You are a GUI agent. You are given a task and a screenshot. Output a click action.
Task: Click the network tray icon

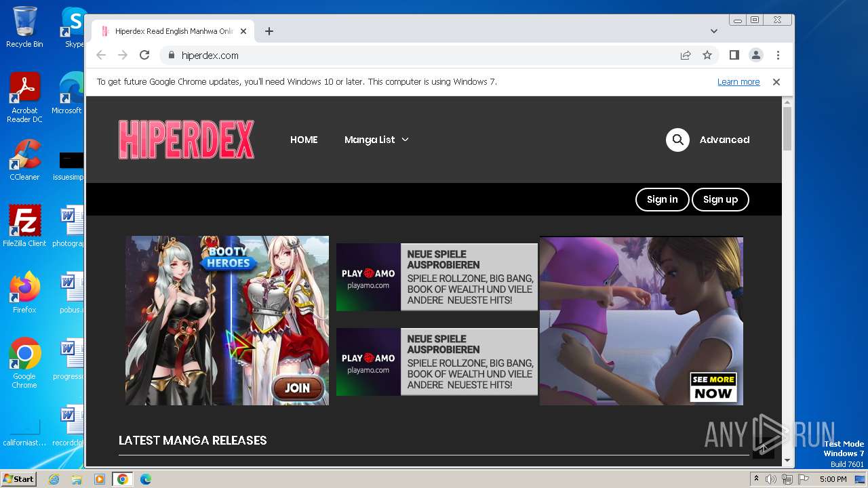787,479
